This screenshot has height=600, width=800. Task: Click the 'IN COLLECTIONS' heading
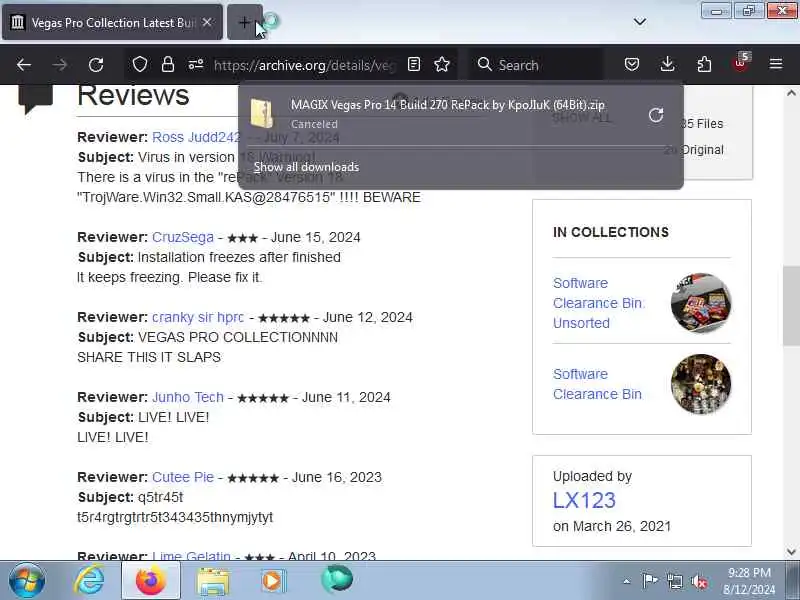(x=611, y=232)
